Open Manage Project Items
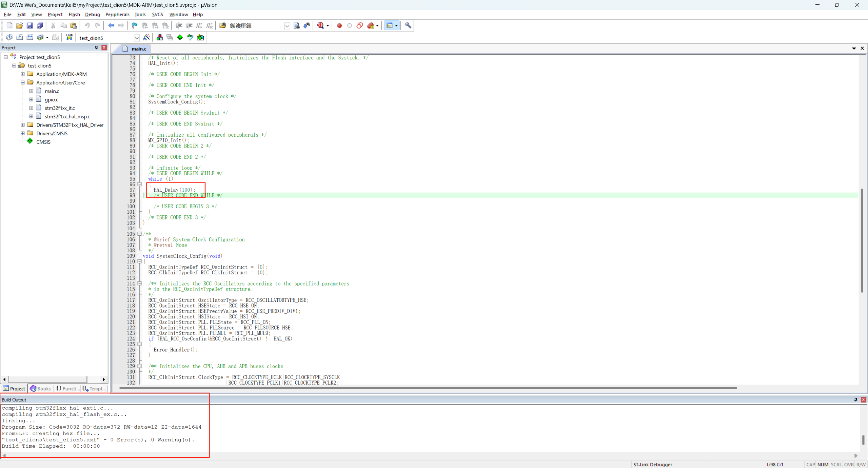This screenshot has width=868, height=468. 159,37
